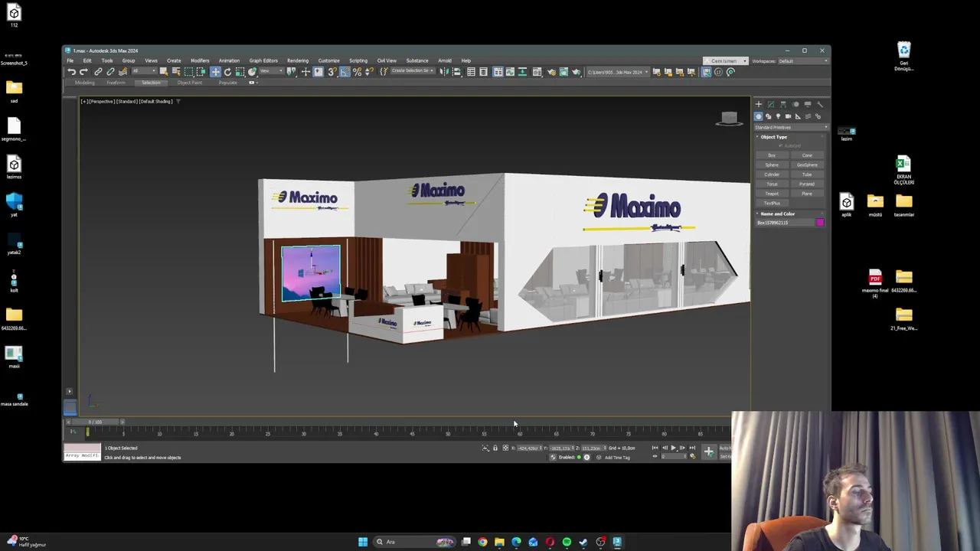Open the Utilities wrench panel
Viewport: 980px width, 551px height.
[820, 104]
